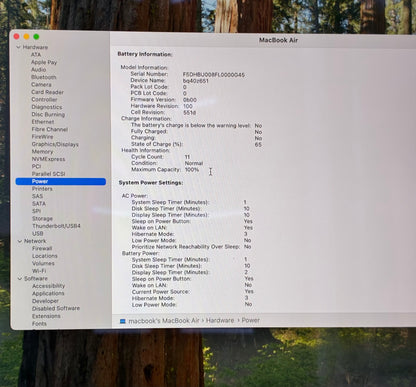Open the Apple Pay hardware entry
Viewport: 416px width, 387px height.
pyautogui.click(x=44, y=62)
